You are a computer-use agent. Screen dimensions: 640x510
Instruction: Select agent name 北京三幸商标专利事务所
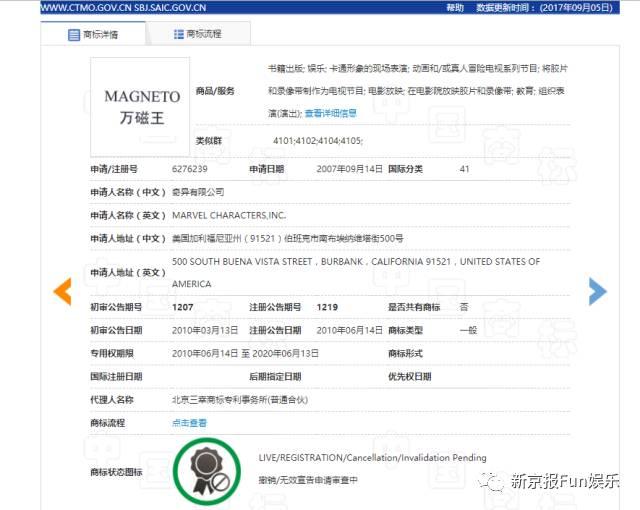[240, 400]
